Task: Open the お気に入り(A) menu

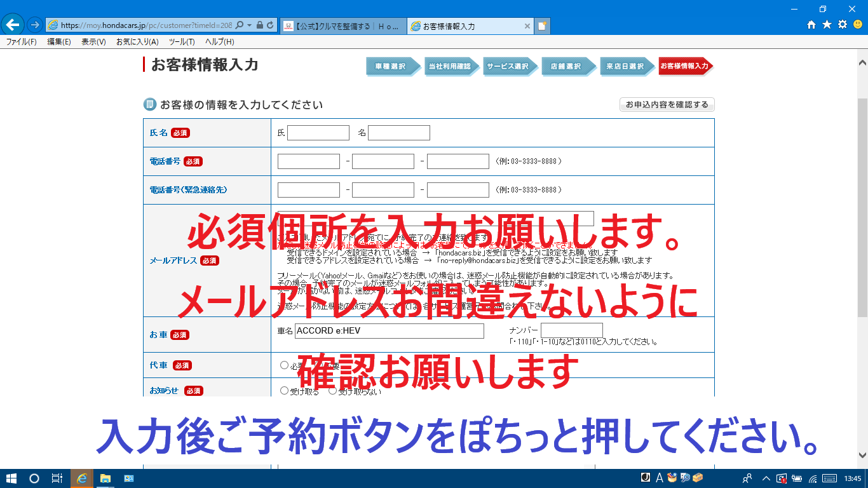Action: click(x=137, y=42)
